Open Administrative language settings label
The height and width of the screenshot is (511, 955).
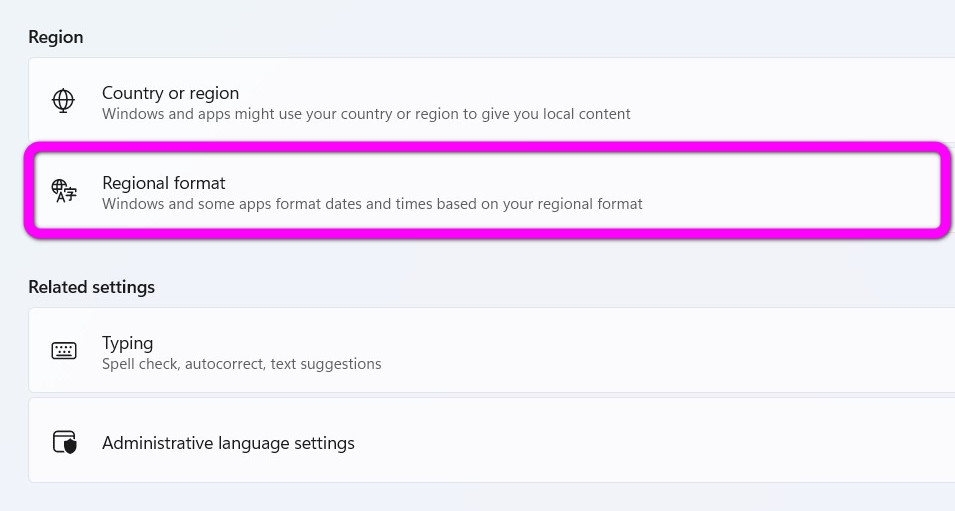(x=228, y=442)
